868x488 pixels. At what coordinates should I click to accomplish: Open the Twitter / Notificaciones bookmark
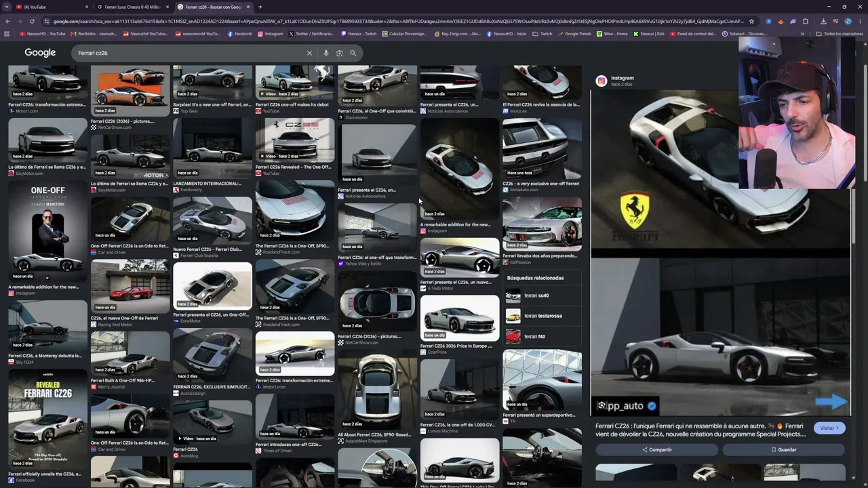coord(311,34)
